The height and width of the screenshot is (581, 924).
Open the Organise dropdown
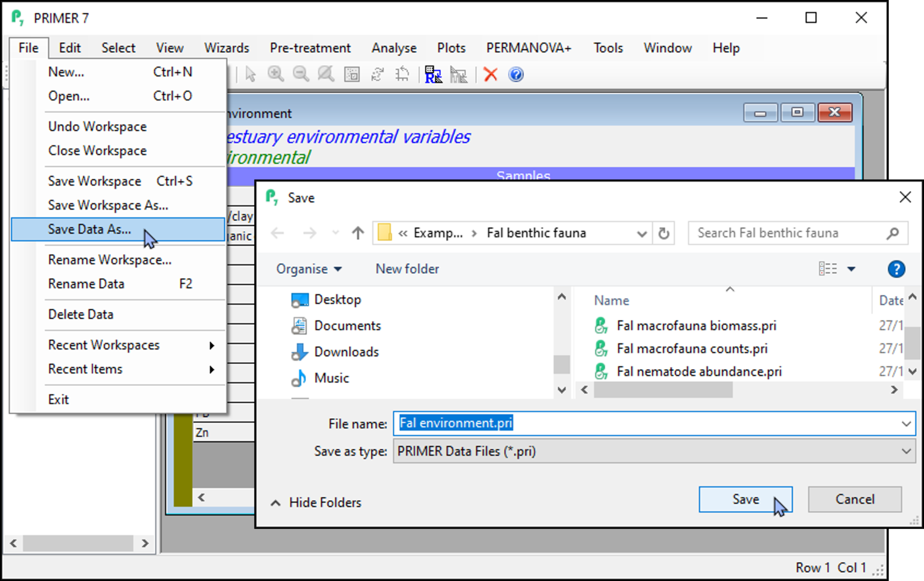coord(309,269)
